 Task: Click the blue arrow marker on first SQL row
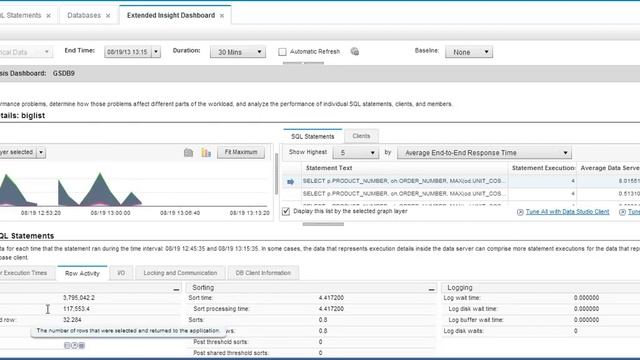point(291,182)
